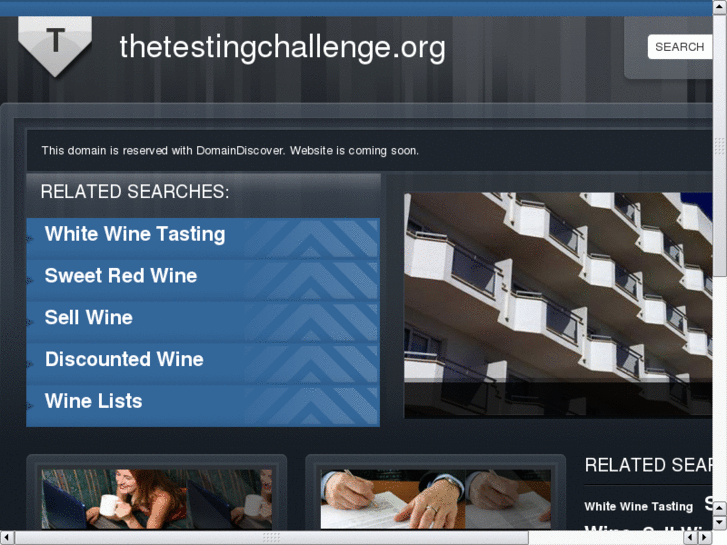Viewport: 727px width, 545px height.
Task: Open small White Wine Tasting link at bottom right
Action: coord(638,507)
